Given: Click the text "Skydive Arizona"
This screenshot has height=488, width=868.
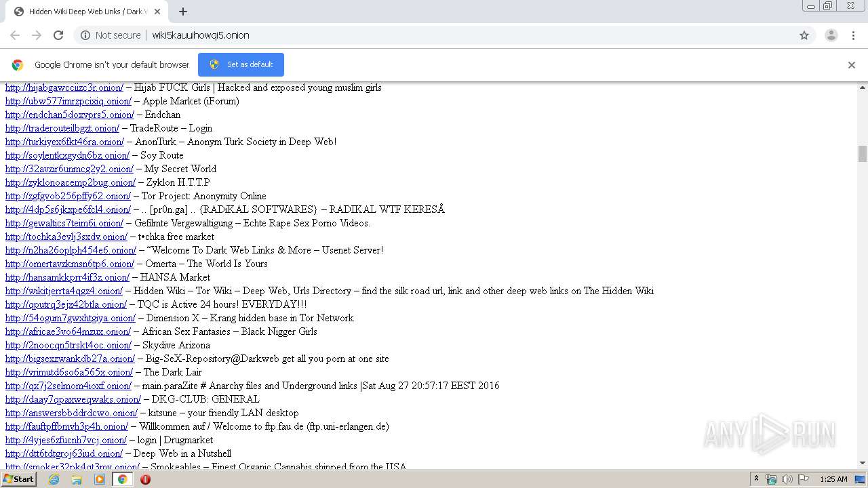Looking at the screenshot, I should point(176,345).
